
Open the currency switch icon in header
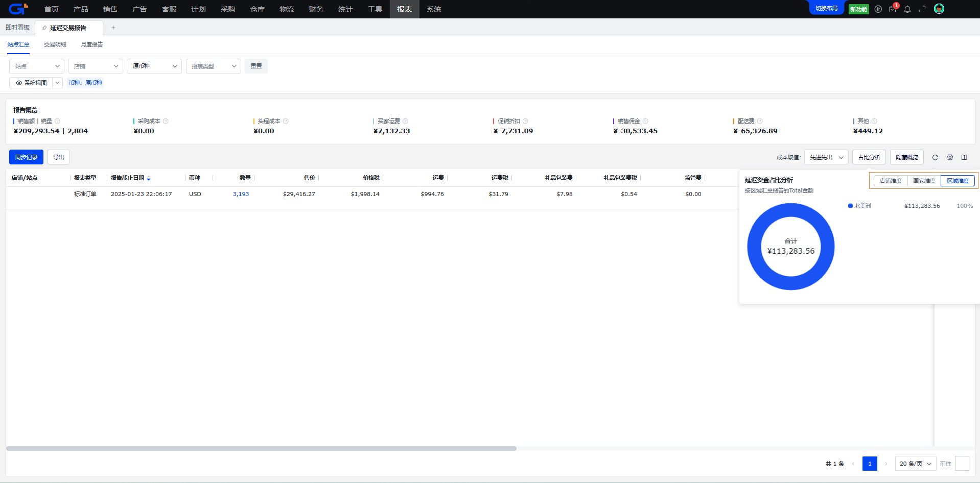point(878,9)
